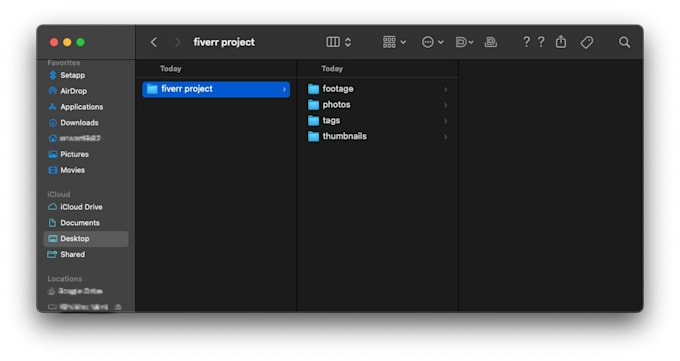
Task: Open Movies in the sidebar
Action: click(86, 170)
